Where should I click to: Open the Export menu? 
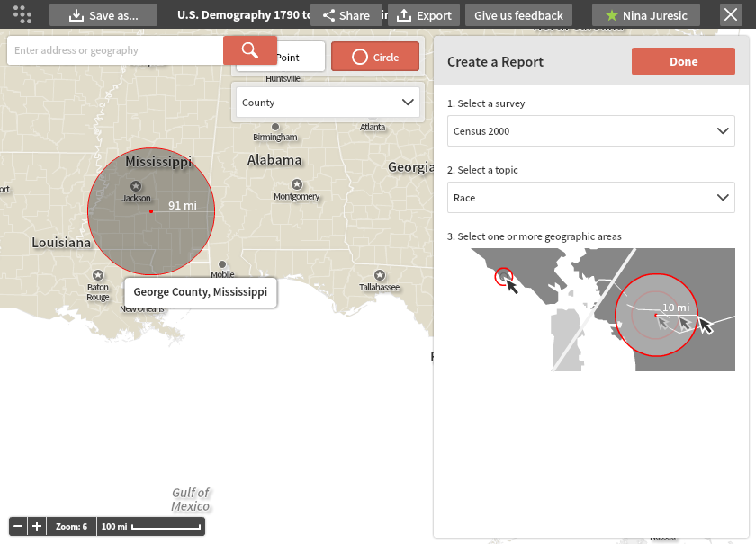(424, 15)
